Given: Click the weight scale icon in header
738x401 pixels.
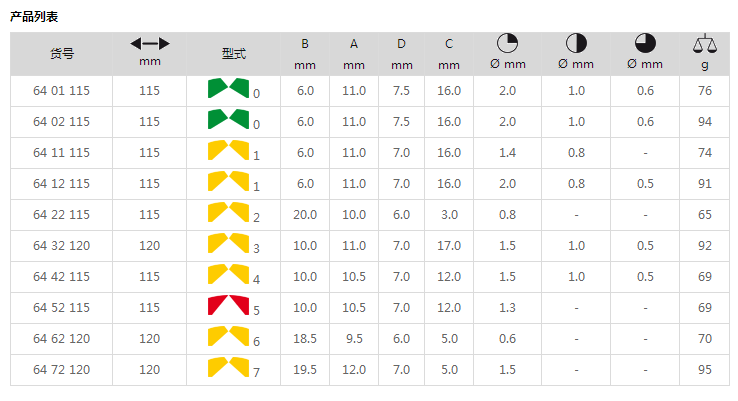Looking at the screenshot, I should pyautogui.click(x=705, y=44).
